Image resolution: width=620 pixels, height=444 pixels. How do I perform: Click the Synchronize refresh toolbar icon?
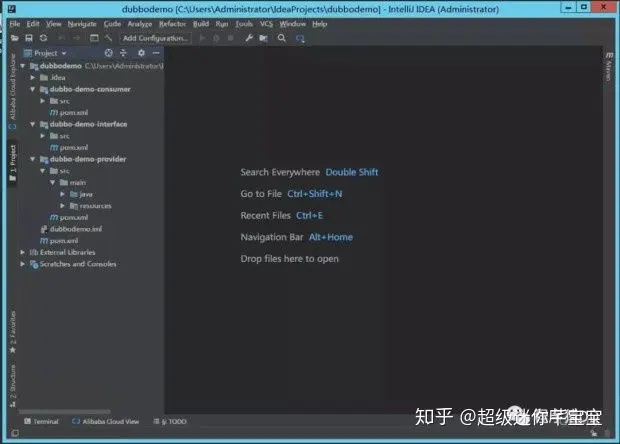43,38
